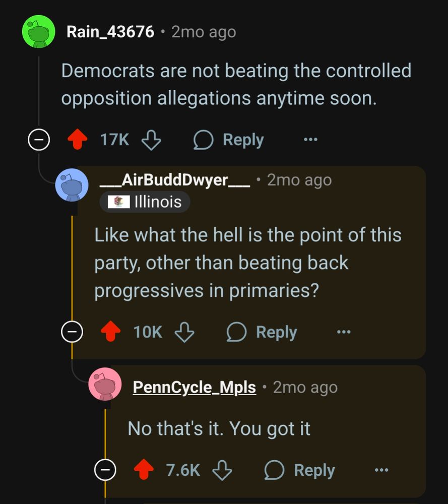Image resolution: width=448 pixels, height=504 pixels.
Task: Upvote Rain_43676's comment
Action: click(x=78, y=139)
